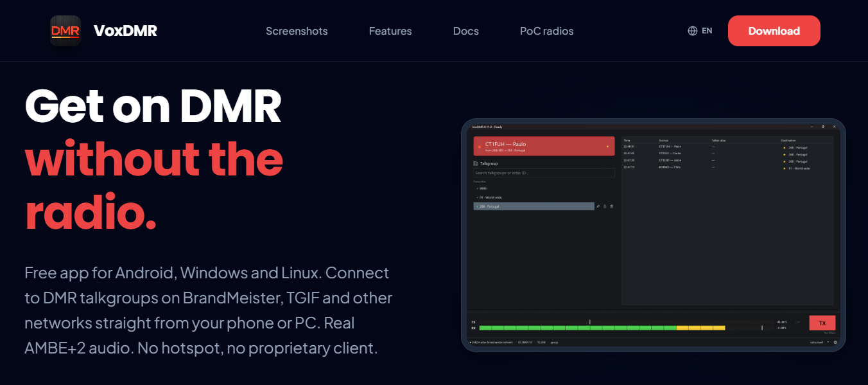Click the preview window maximize button
Viewport: 868px width, 385px height.
(x=823, y=127)
